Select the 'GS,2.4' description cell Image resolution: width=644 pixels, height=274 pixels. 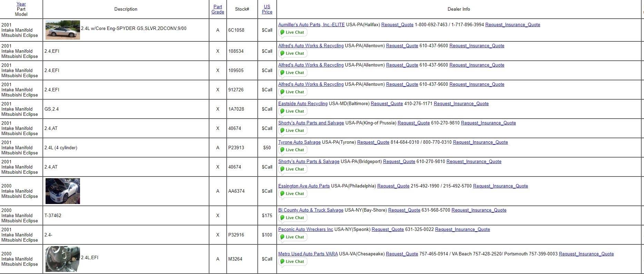[x=126, y=109]
